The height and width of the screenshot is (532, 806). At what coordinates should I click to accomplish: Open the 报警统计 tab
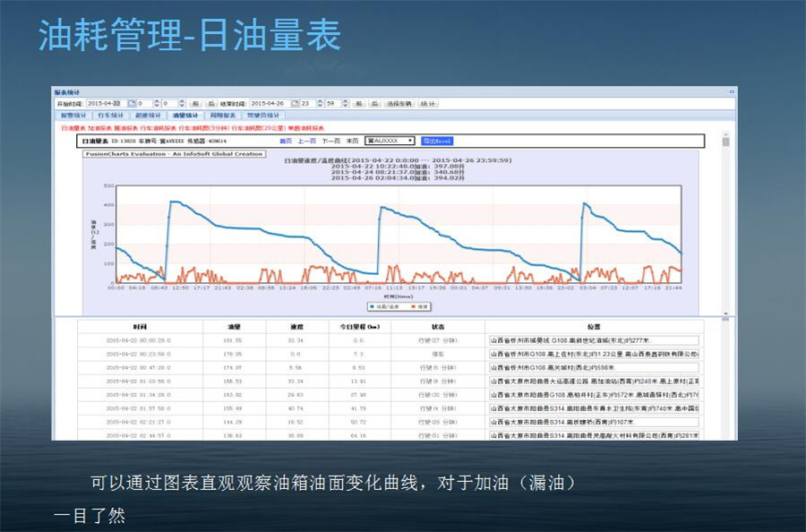[73, 116]
